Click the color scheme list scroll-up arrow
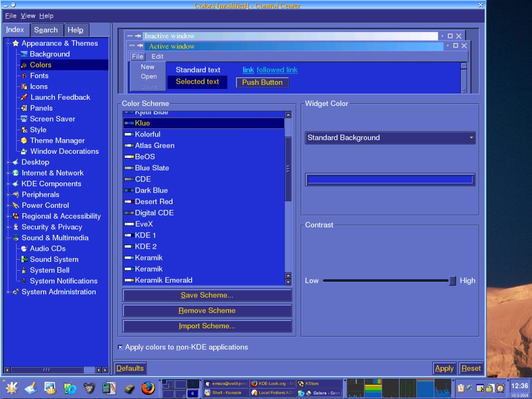Image resolution: width=532 pixels, height=399 pixels. [288, 115]
